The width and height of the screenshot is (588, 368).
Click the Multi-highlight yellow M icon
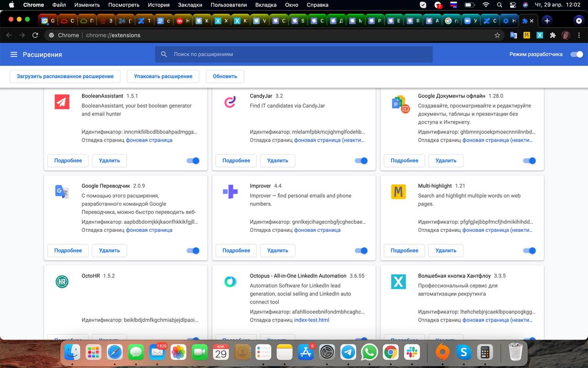(x=398, y=191)
